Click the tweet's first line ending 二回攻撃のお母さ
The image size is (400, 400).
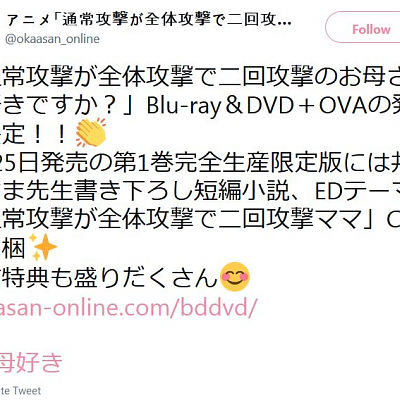pos(200,78)
